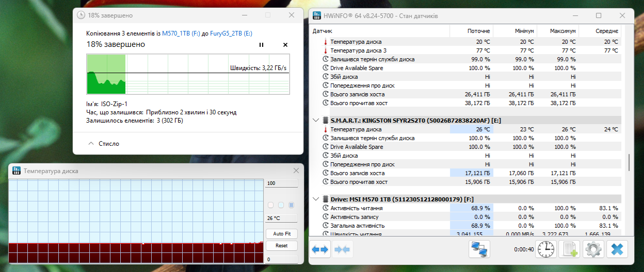Close the Температура диска graph window
Image resolution: width=644 pixels, height=272 pixels.
[296, 171]
